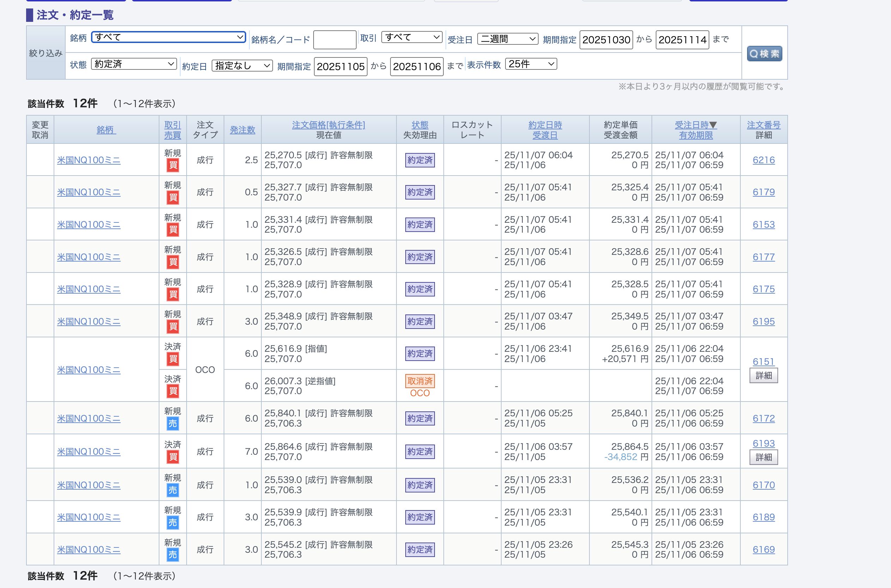The width and height of the screenshot is (891, 588).
Task: Expand the 取引 filter dropdown
Action: point(412,37)
